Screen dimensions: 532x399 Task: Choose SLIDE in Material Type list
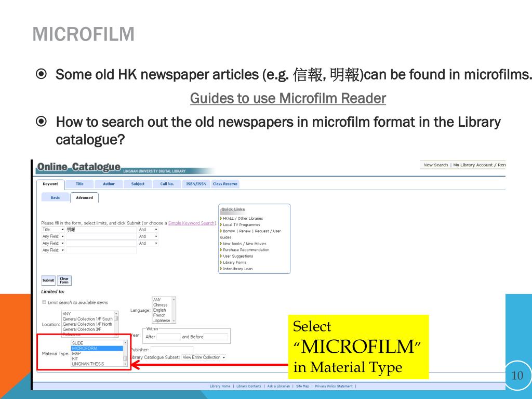[x=97, y=343]
